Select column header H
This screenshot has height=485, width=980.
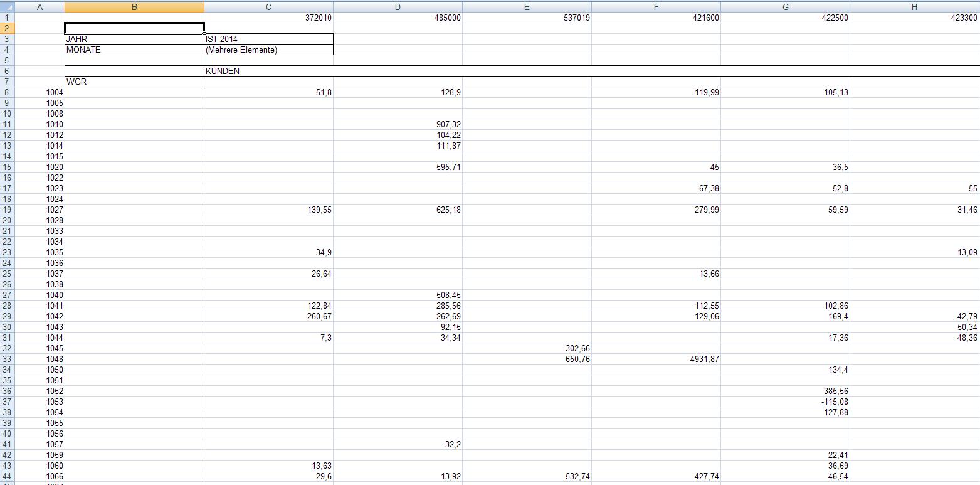pyautogui.click(x=914, y=7)
